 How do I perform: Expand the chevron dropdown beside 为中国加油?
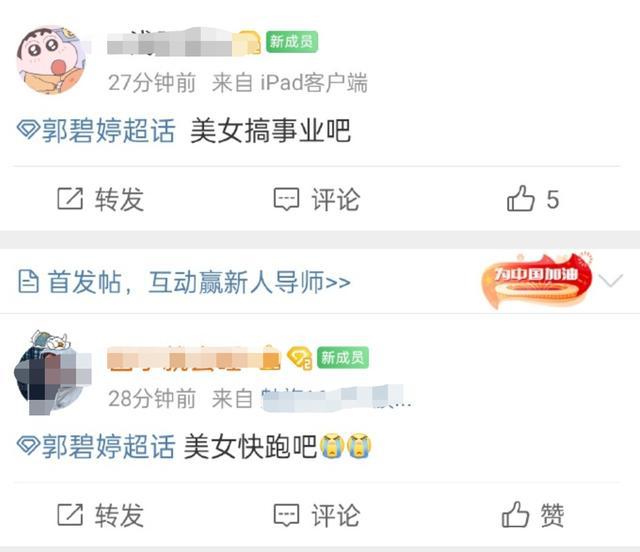(610, 280)
